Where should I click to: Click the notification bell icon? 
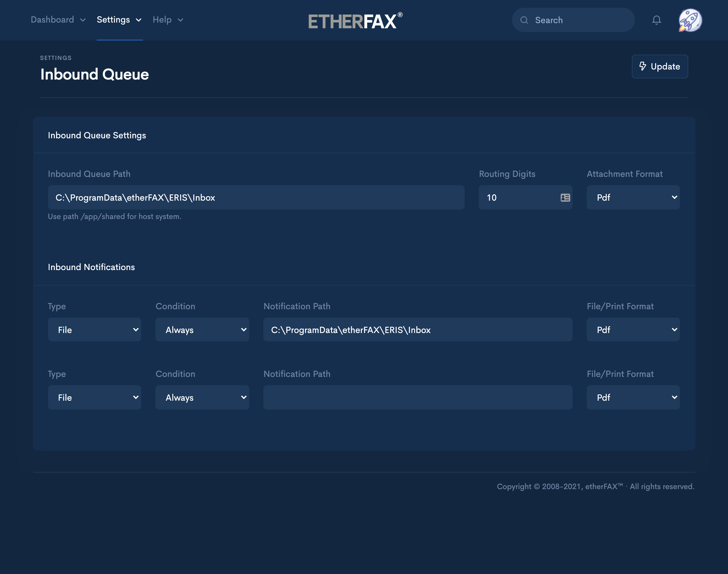point(656,20)
